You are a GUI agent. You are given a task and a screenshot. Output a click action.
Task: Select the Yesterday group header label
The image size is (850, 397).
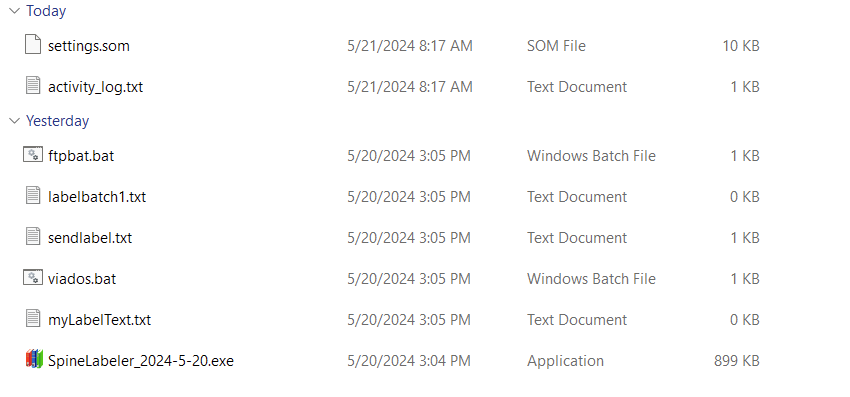click(x=57, y=120)
